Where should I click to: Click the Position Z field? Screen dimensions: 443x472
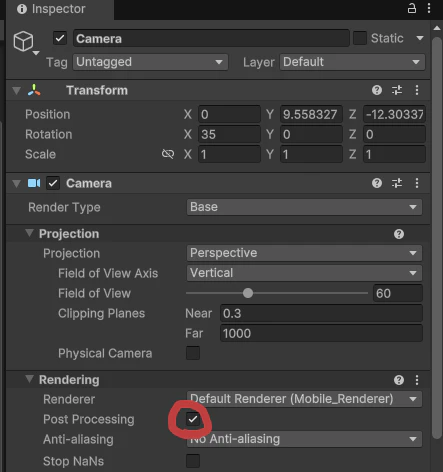[394, 114]
